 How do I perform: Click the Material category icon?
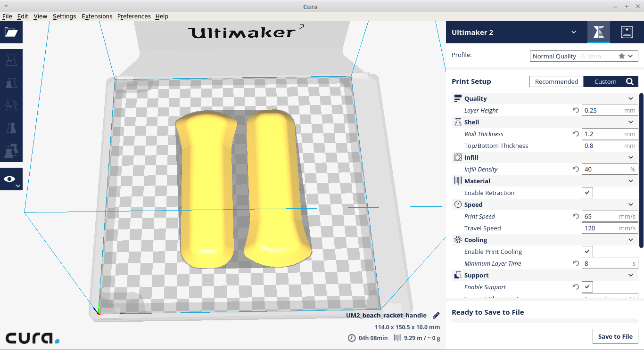458,181
